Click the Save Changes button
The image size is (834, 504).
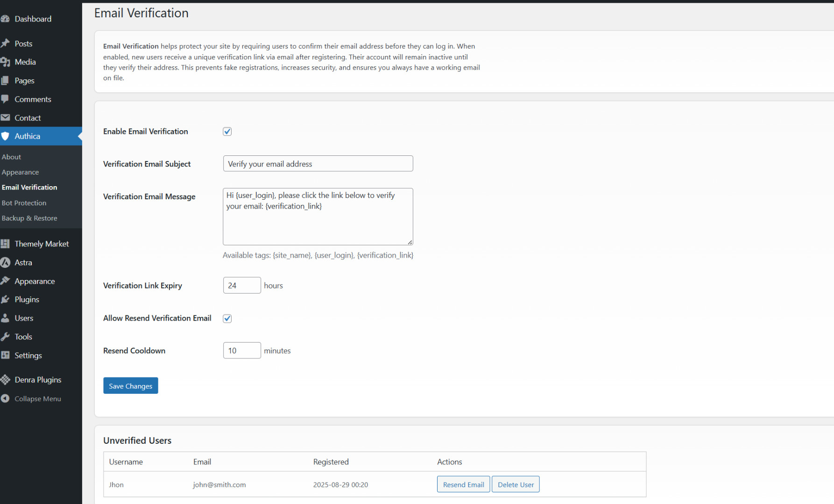[131, 386]
